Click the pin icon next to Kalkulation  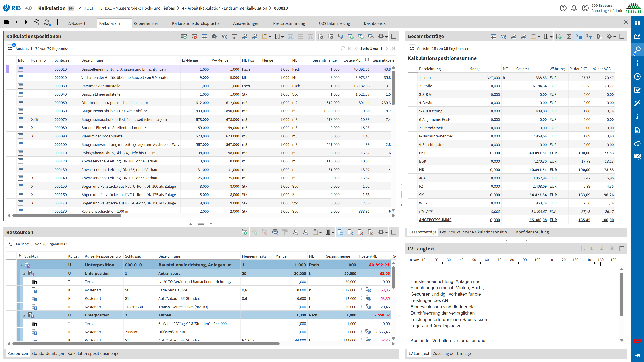coord(71,8)
